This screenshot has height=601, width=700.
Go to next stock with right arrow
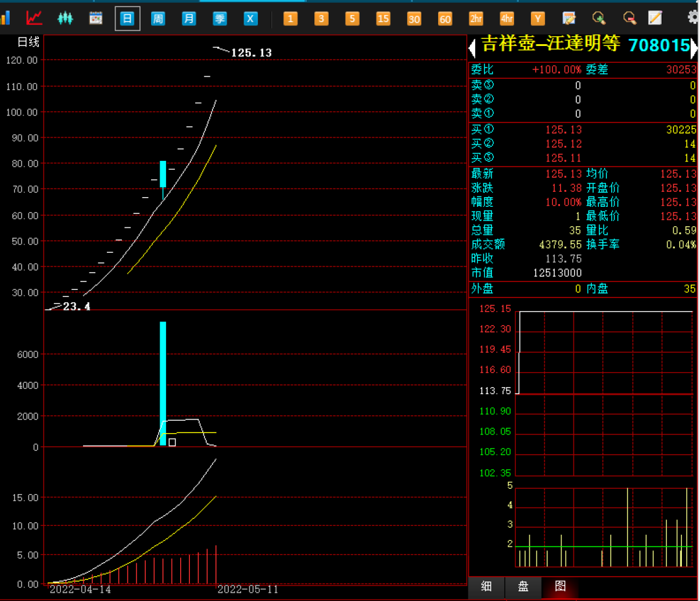coord(694,48)
